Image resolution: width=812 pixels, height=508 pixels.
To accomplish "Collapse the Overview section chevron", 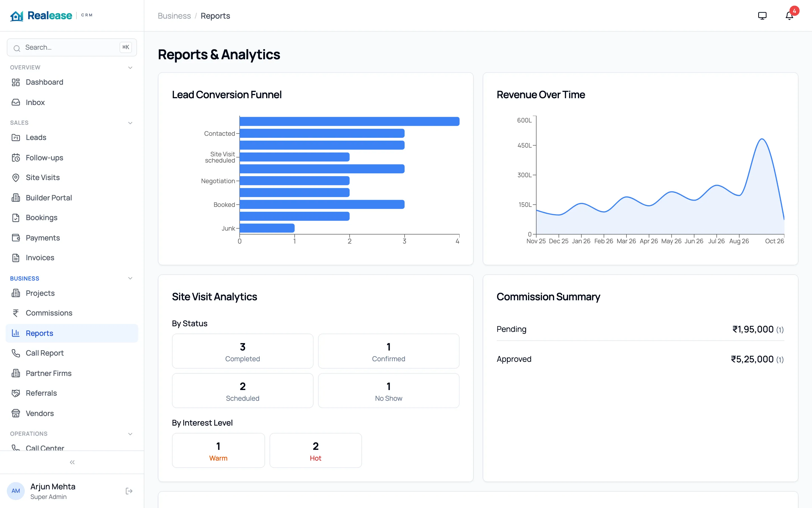I will 130,67.
